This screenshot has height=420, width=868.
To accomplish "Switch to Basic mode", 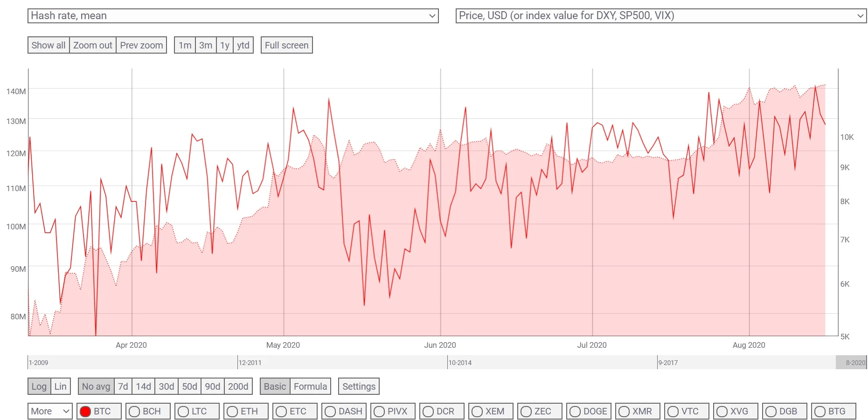I will [275, 386].
